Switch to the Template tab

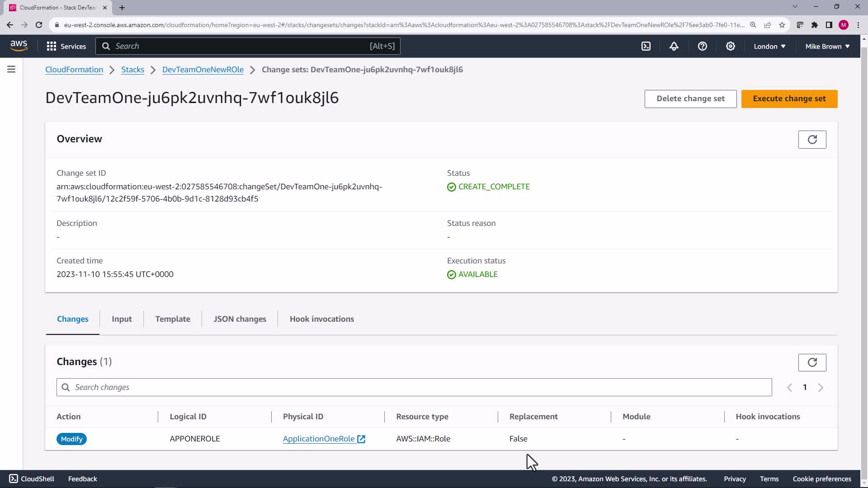point(173,319)
